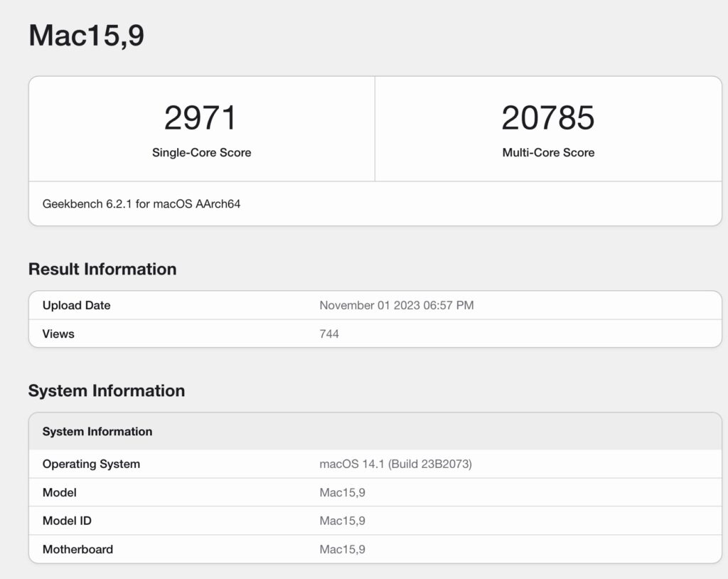Select the Operating System row
The image size is (728, 579).
91,464
